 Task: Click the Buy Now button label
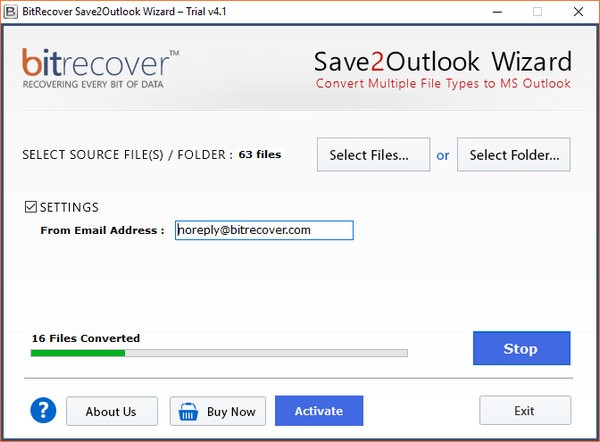(x=231, y=412)
